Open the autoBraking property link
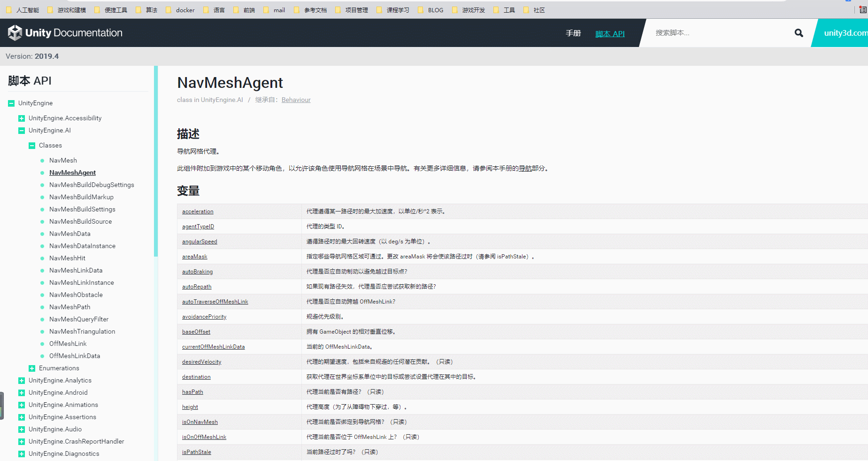 tap(197, 272)
